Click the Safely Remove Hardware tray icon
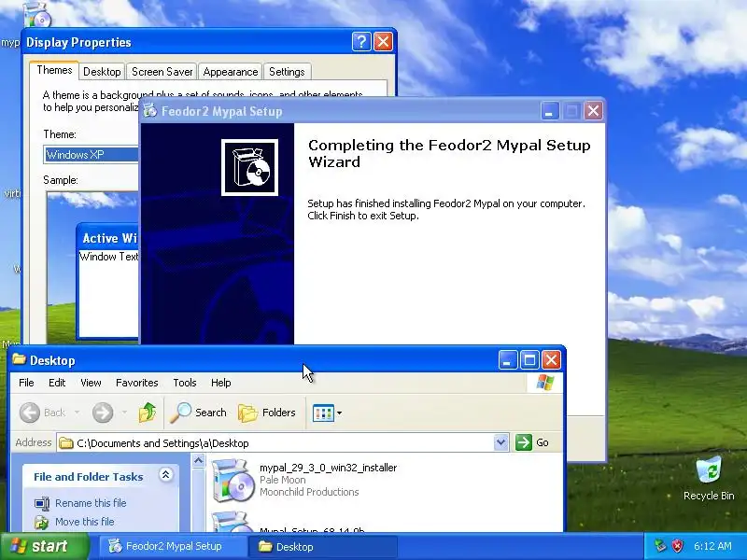Image resolution: width=747 pixels, height=560 pixels. click(x=660, y=546)
